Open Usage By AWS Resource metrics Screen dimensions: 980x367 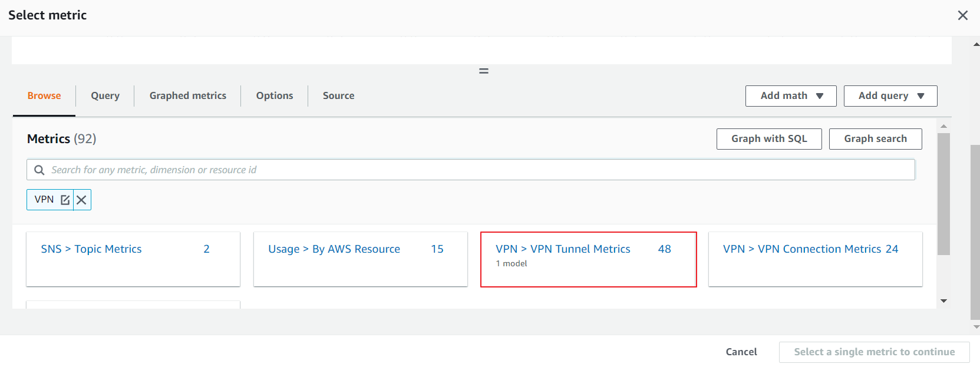click(x=334, y=249)
